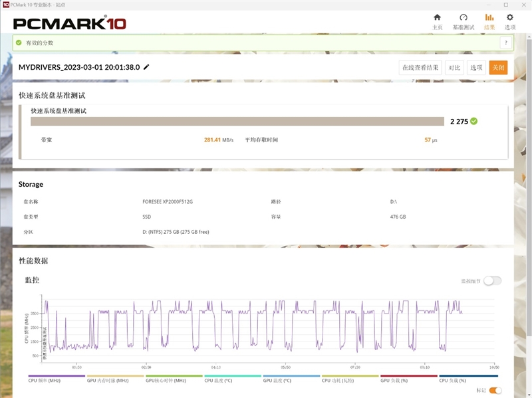
Task: Click path value D:\
Action: point(393,201)
